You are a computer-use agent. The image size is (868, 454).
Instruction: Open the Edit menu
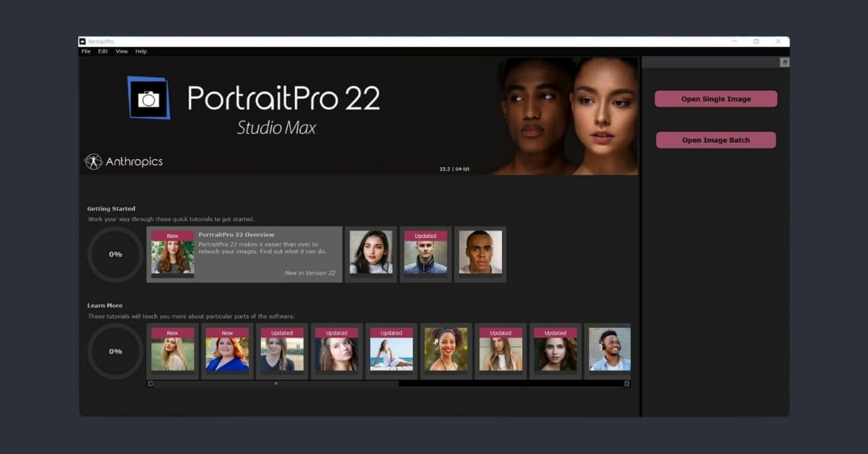(103, 51)
